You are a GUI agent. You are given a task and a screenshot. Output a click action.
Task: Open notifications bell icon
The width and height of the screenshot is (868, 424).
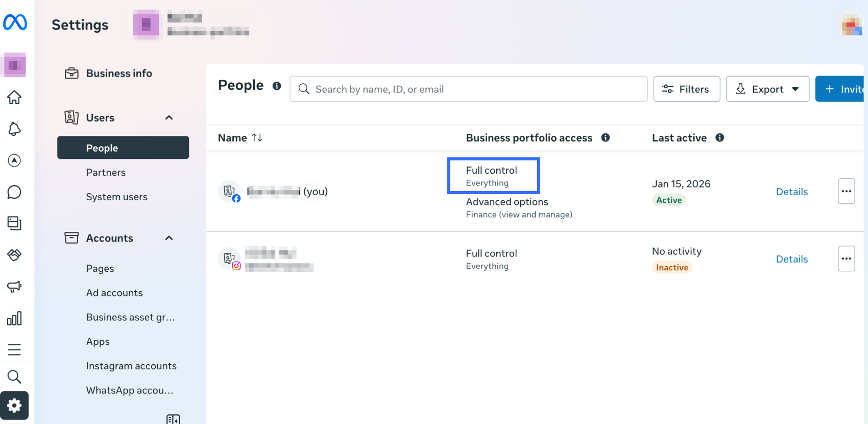pos(14,129)
